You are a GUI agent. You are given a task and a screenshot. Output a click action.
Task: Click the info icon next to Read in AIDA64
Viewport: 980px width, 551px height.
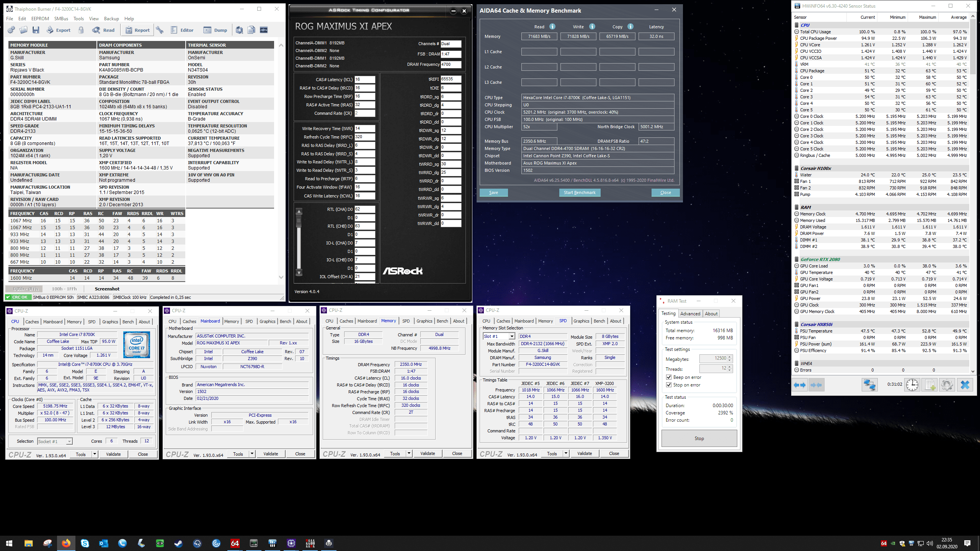pos(552,26)
